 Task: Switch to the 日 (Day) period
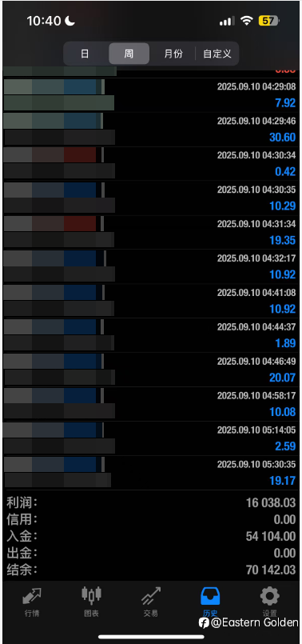point(85,54)
